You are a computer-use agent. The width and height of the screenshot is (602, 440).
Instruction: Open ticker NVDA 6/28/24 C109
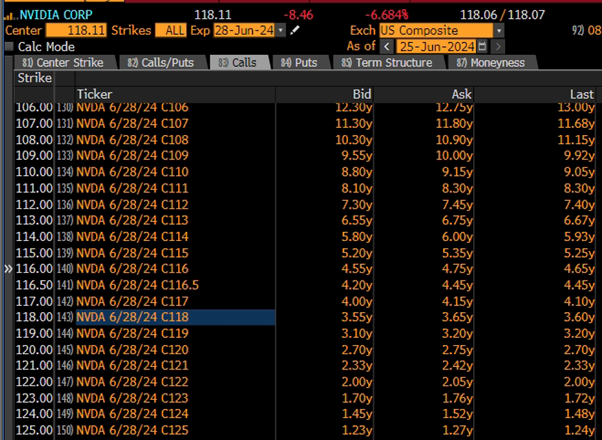pos(132,155)
